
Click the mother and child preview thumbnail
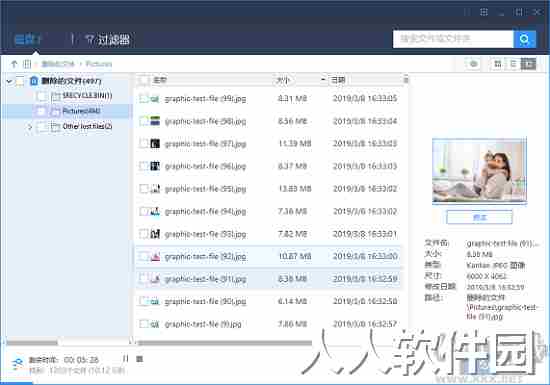[x=479, y=171]
